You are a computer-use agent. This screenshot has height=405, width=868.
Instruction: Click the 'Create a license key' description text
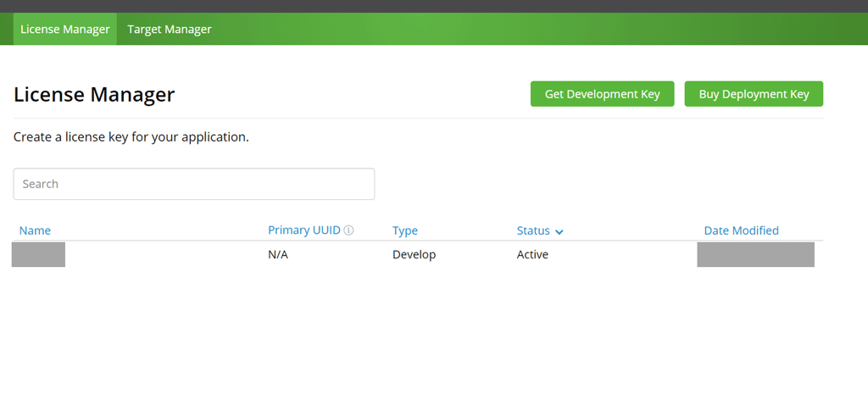131,137
